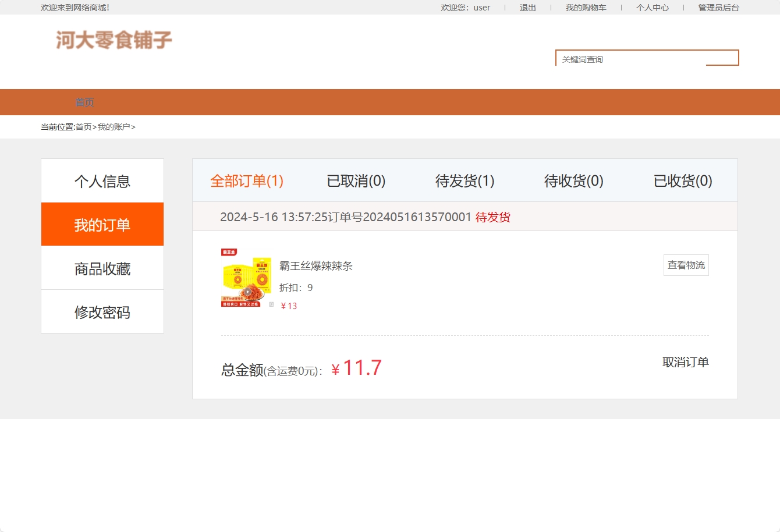This screenshot has width=780, height=532.
Task: Toggle selection of 我的订单 in the sidebar
Action: pos(102,224)
